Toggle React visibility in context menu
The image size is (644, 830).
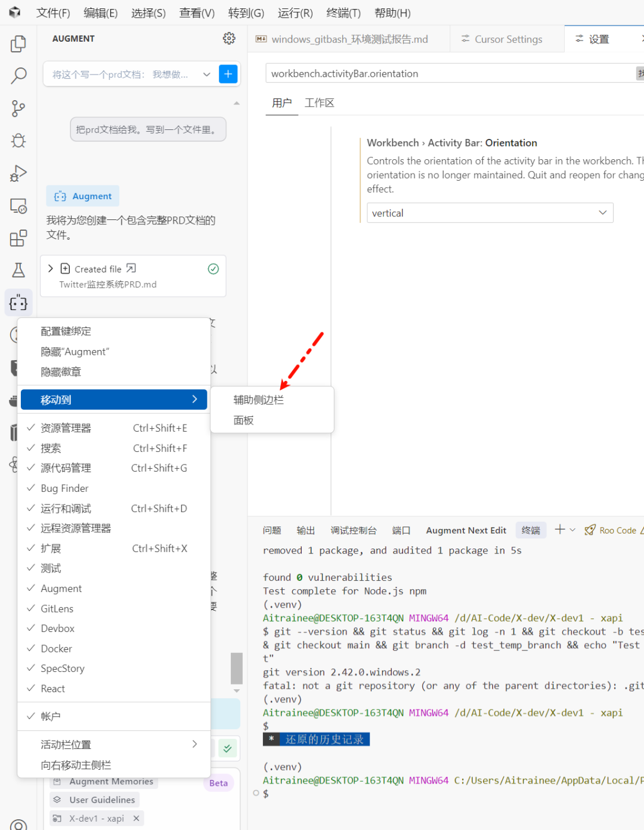114,689
